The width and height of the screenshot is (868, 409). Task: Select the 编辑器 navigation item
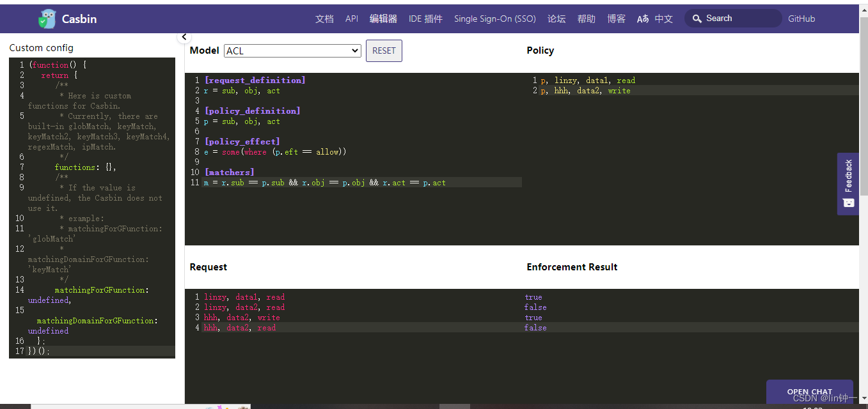point(383,19)
